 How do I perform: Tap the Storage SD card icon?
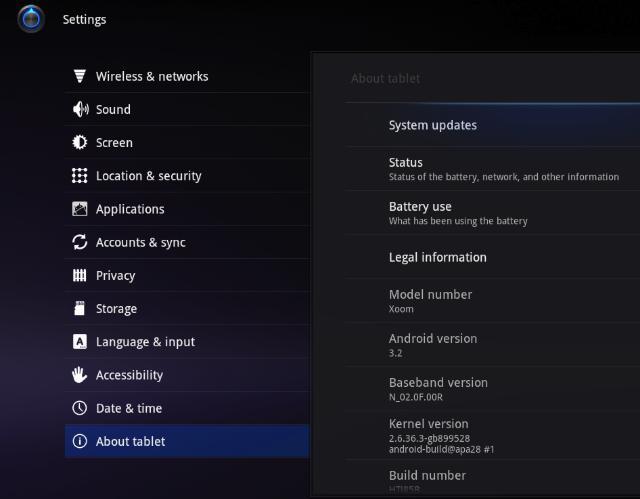80,309
